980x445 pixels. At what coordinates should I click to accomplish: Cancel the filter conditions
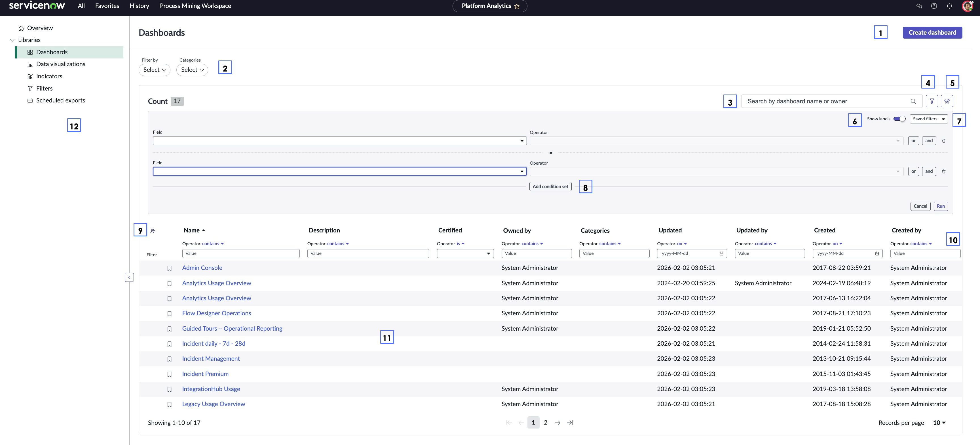tap(920, 206)
